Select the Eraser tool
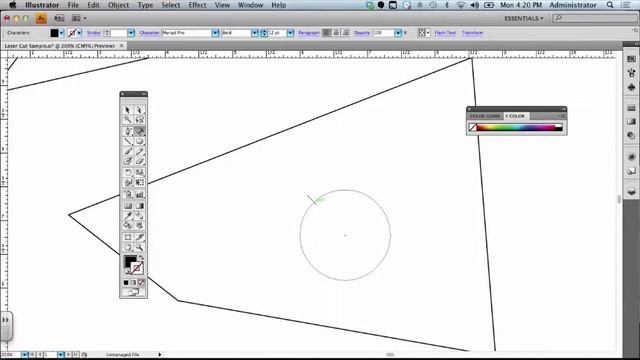640x360 pixels. tap(140, 161)
